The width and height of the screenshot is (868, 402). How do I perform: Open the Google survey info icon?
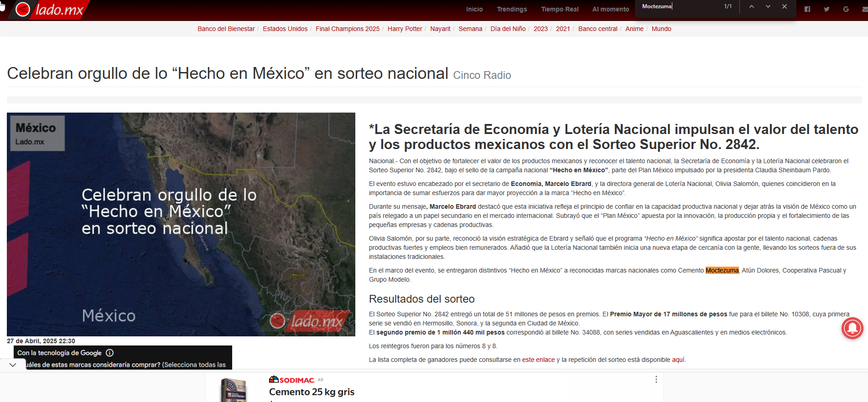(x=109, y=353)
